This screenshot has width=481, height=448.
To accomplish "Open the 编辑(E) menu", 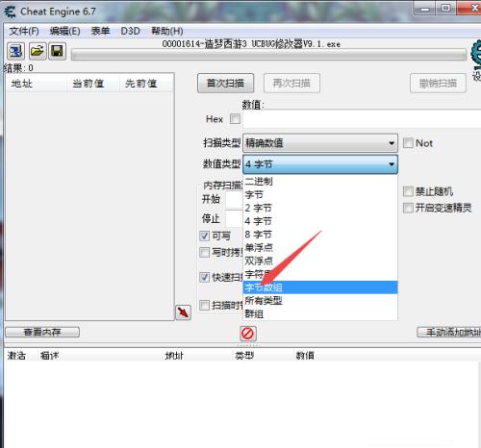I will [x=64, y=31].
